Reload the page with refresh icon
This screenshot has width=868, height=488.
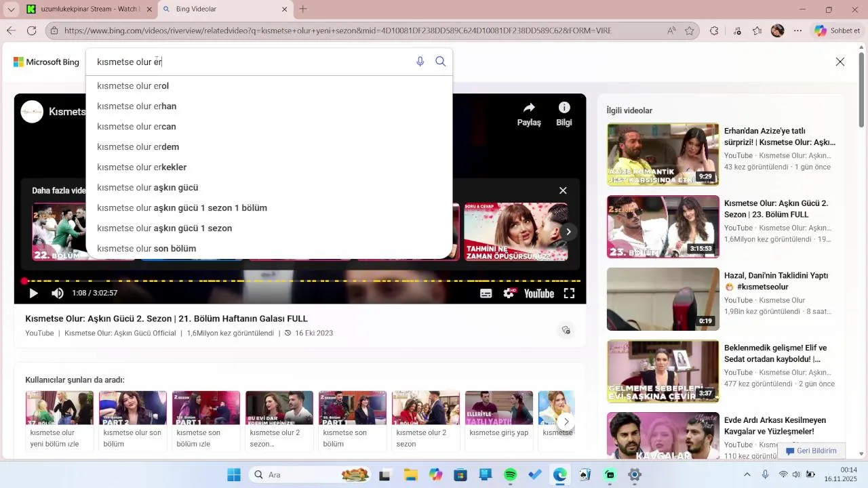tap(31, 30)
